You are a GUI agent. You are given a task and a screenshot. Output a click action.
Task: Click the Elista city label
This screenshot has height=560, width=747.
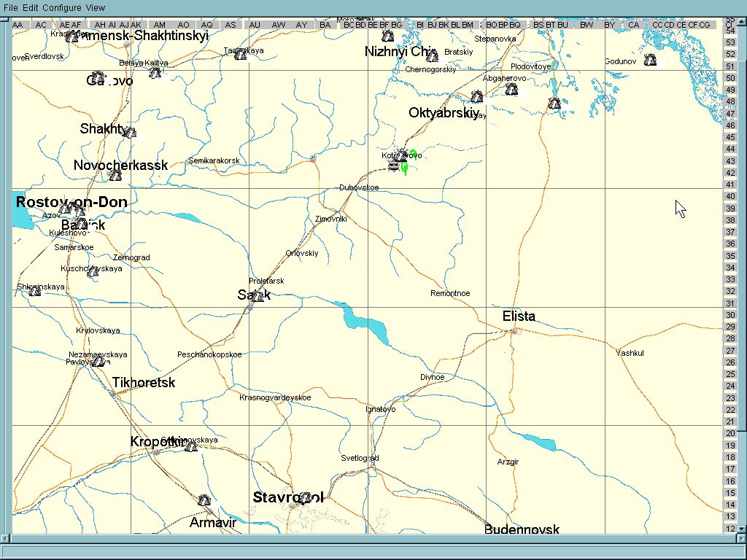click(519, 316)
